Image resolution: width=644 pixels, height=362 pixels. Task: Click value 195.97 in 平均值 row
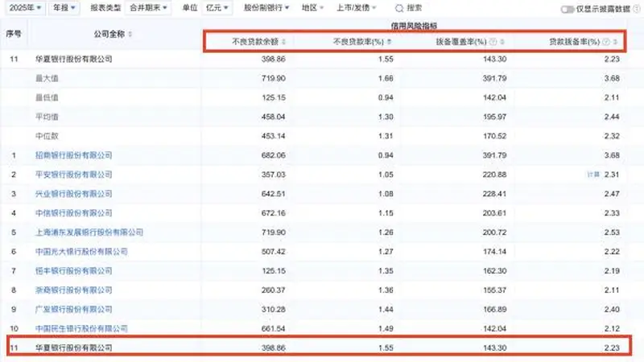[x=494, y=117]
